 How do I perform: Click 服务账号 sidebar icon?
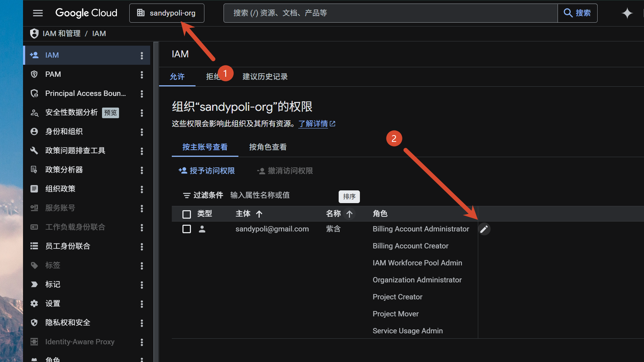tap(34, 208)
